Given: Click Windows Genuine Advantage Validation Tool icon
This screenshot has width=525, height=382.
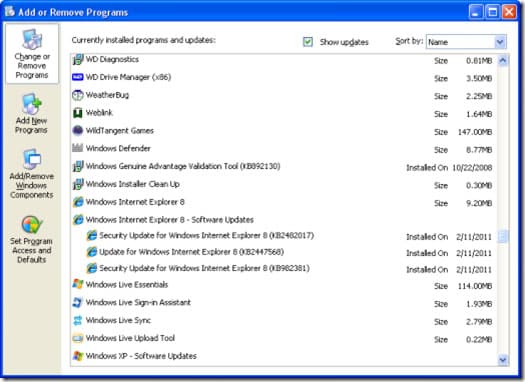Looking at the screenshot, I should click(78, 166).
